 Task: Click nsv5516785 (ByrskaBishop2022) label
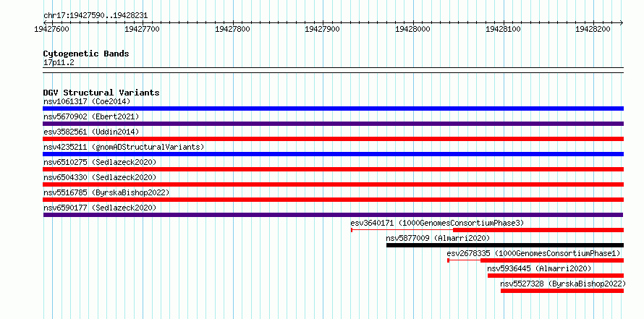tap(106, 192)
